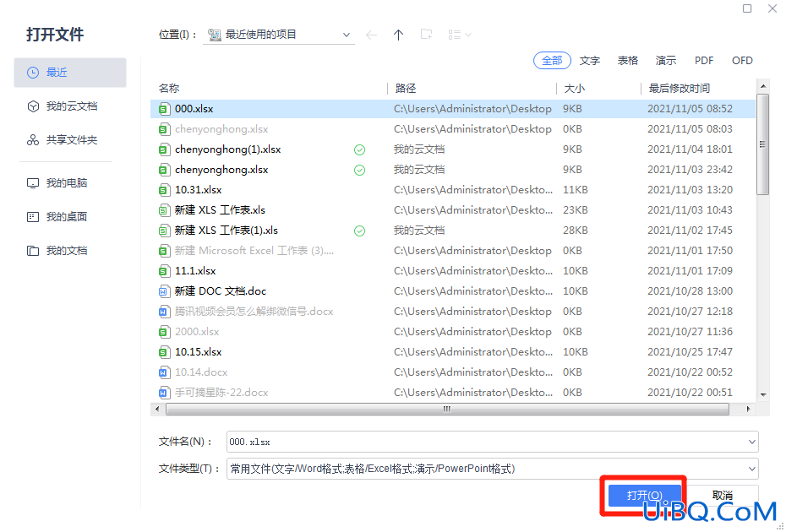Filter by 表格 spreadsheets

pos(628,61)
